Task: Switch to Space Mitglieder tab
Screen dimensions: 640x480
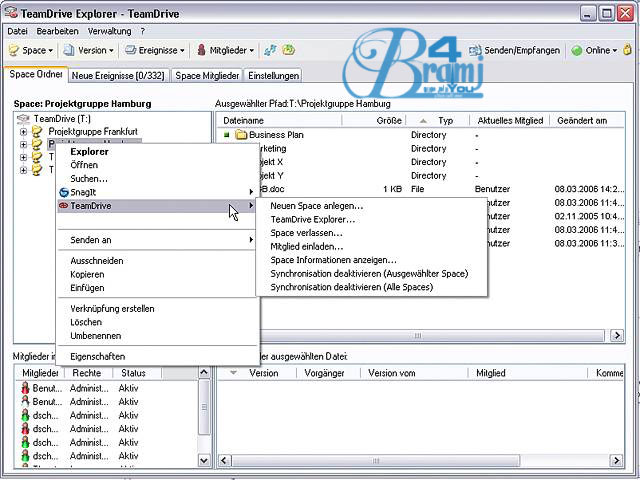Action: [207, 76]
